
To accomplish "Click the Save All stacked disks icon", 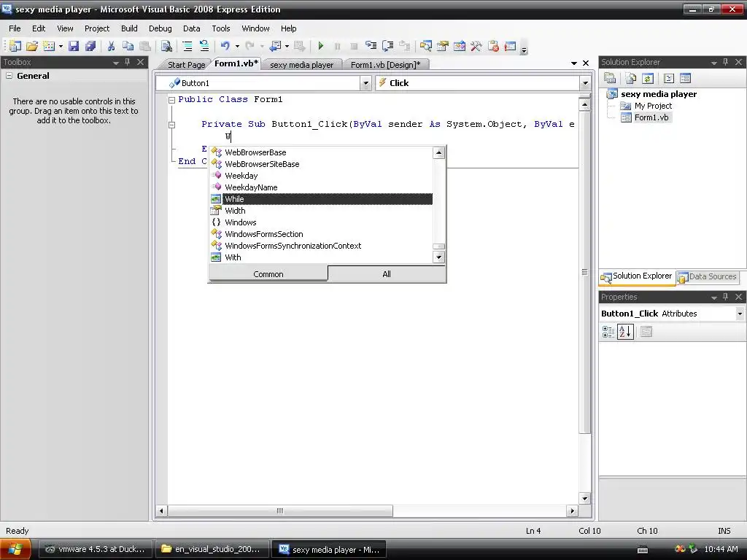I will pos(90,46).
